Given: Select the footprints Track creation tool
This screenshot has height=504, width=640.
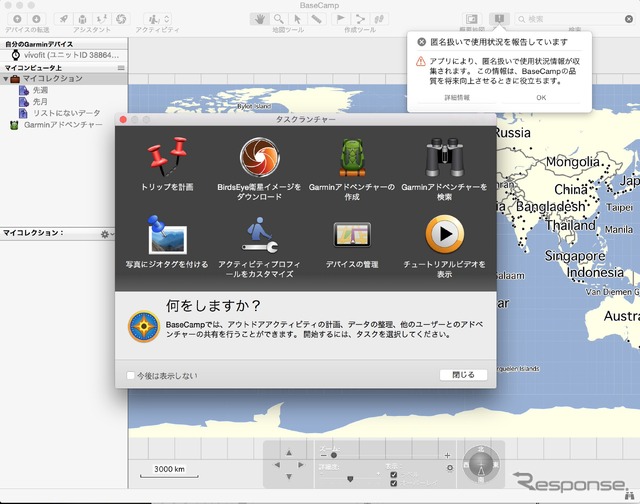Looking at the screenshot, I should (379, 19).
